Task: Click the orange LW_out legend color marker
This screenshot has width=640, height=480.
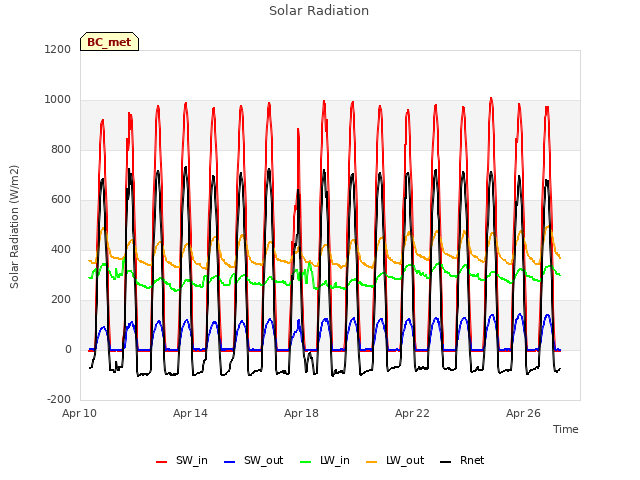Action: 372,462
